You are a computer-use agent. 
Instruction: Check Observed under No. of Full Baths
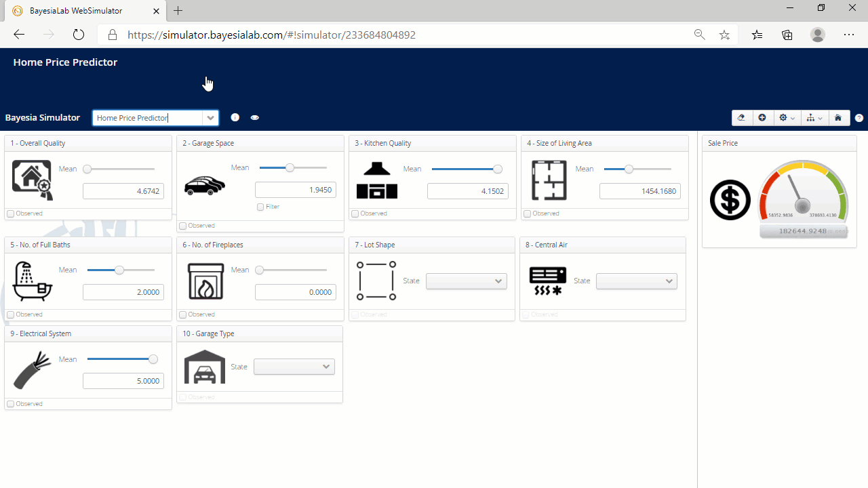[10, 314]
